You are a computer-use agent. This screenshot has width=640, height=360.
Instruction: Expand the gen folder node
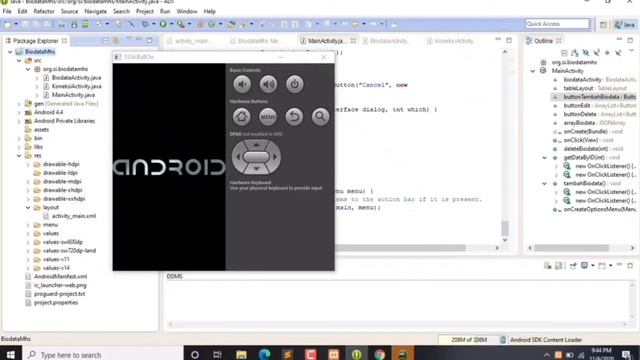coord(19,104)
